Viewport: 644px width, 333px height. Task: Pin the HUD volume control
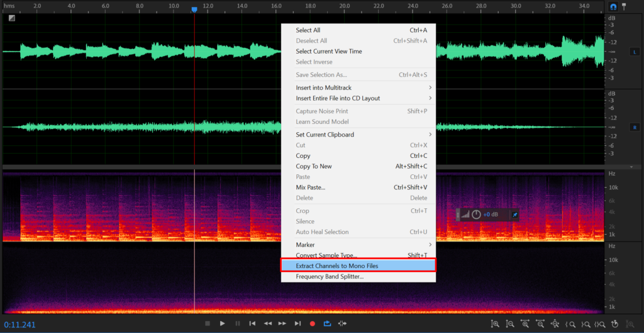[514, 215]
